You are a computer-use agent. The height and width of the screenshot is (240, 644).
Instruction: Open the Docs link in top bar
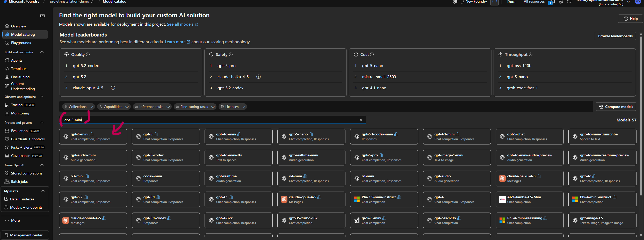point(511,2)
